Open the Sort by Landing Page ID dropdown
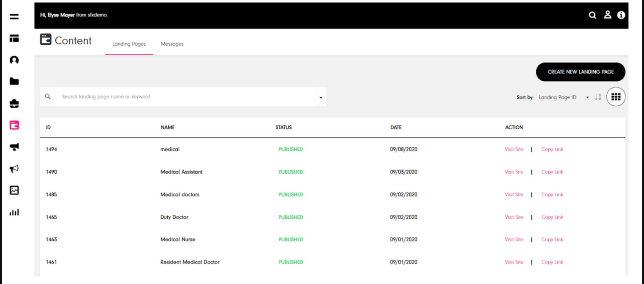 tap(564, 97)
